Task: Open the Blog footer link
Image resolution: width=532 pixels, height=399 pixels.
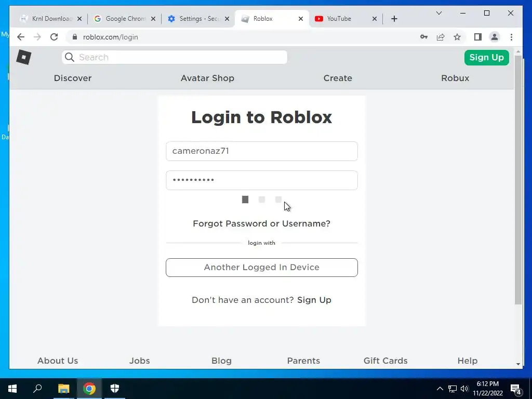Action: point(221,361)
